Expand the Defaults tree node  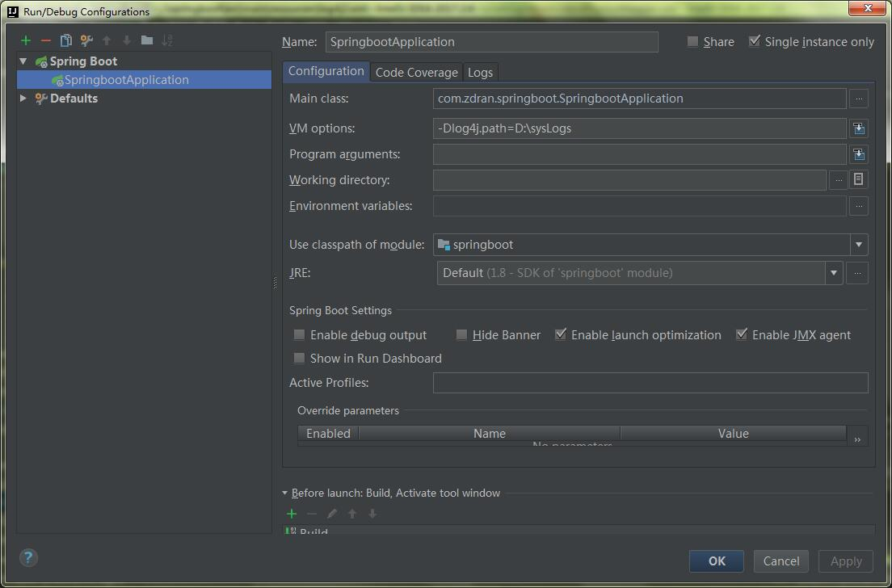click(x=23, y=98)
